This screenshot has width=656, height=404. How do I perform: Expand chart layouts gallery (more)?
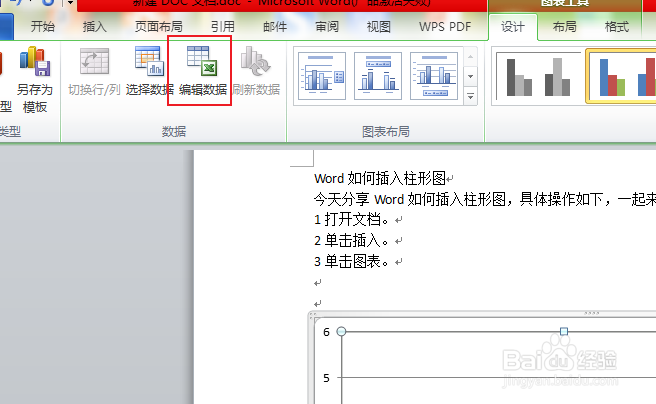(471, 97)
